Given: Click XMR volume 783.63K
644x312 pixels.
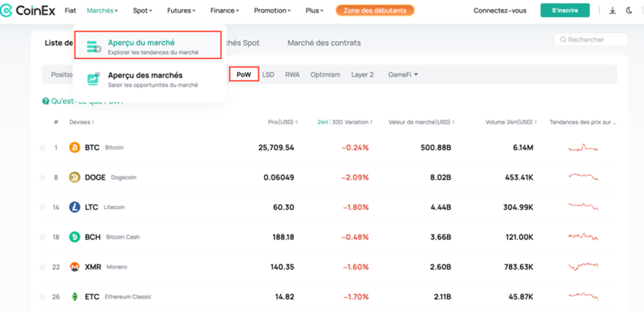Looking at the screenshot, I should [x=518, y=267].
